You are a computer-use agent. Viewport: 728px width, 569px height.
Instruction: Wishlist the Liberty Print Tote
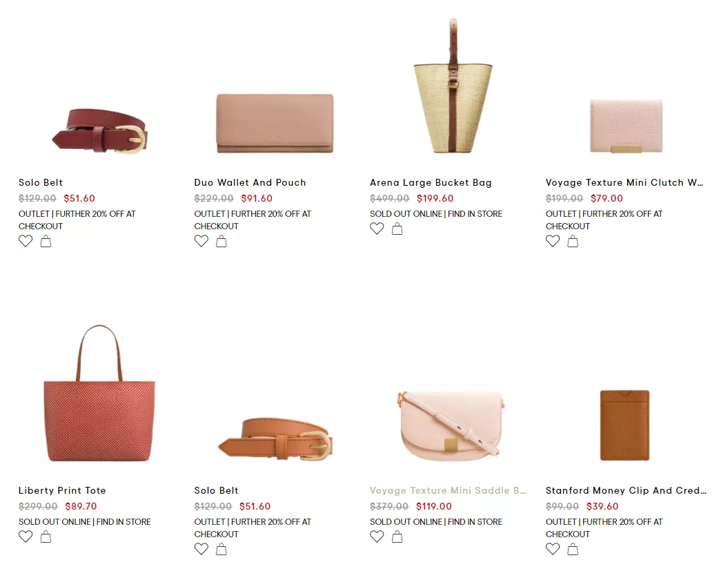26,537
